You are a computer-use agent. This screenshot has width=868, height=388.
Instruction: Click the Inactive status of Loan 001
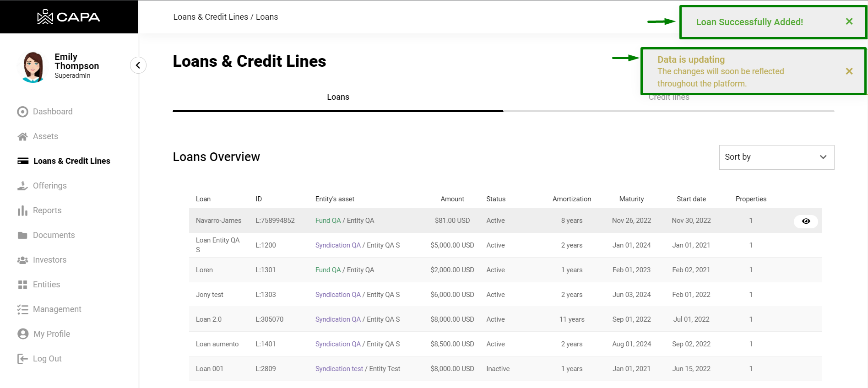click(x=498, y=369)
